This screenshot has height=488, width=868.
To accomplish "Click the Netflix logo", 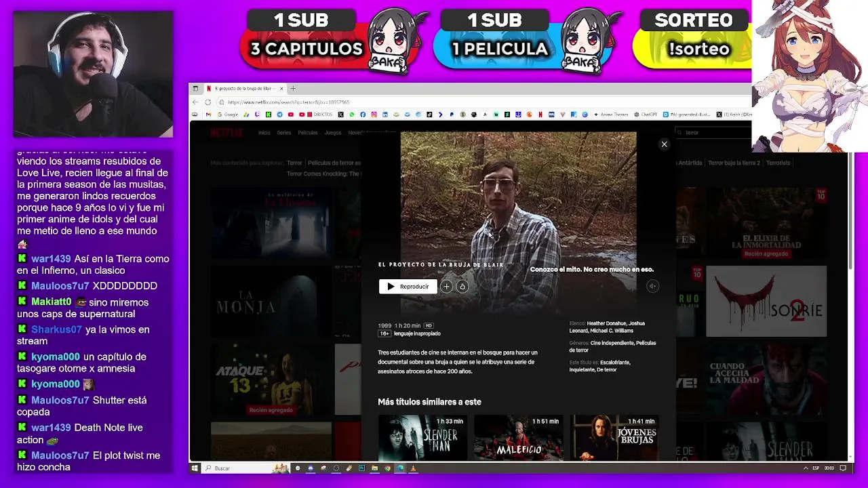I will tap(226, 133).
